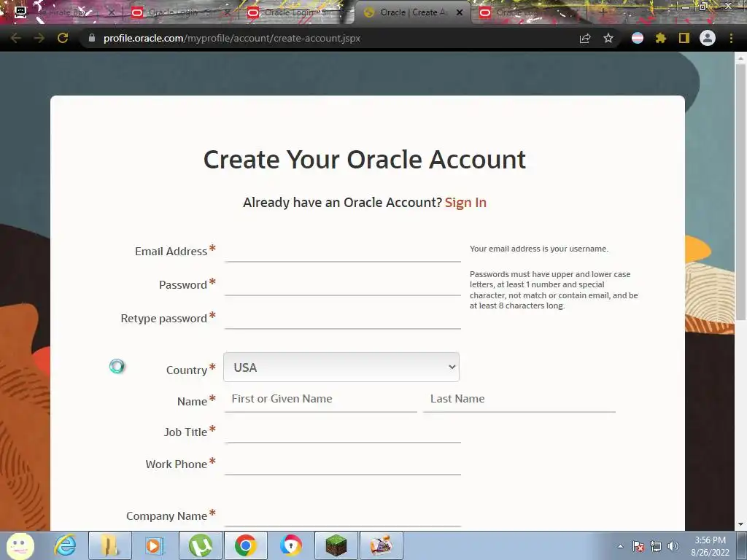This screenshot has width=747, height=560.
Task: Follow the Sign In link
Action: (x=465, y=203)
